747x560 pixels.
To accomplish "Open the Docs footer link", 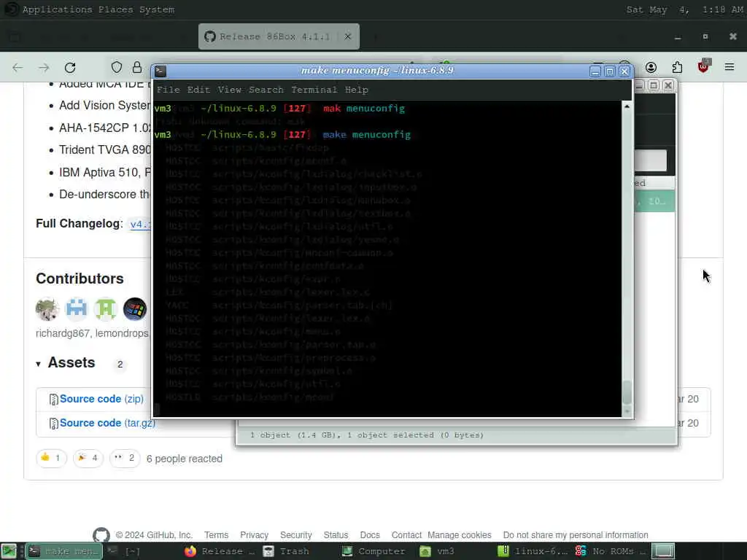I will coord(370,535).
